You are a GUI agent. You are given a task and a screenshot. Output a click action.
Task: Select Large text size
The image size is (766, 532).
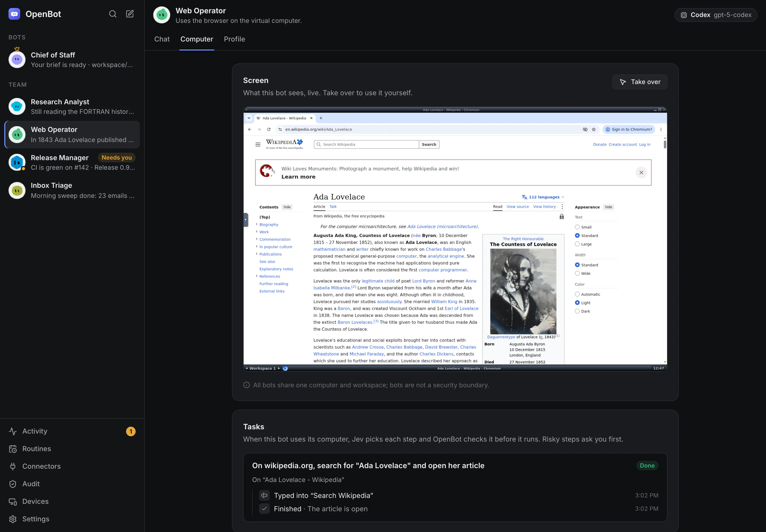577,244
